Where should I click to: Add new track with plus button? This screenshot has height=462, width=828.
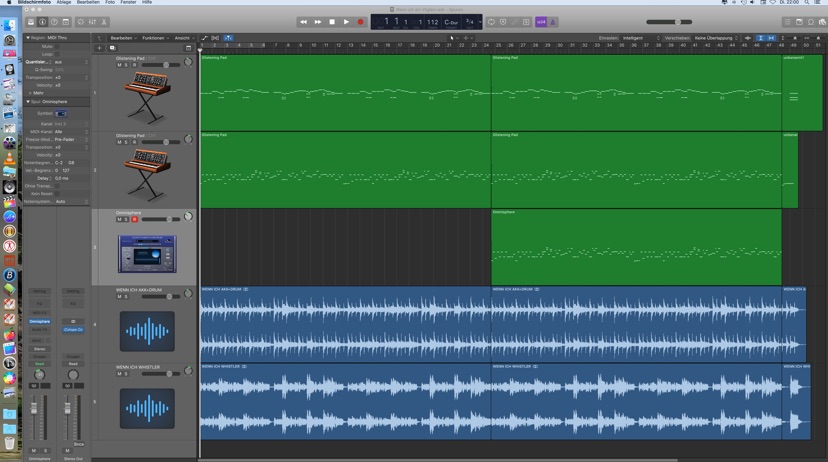tap(99, 48)
